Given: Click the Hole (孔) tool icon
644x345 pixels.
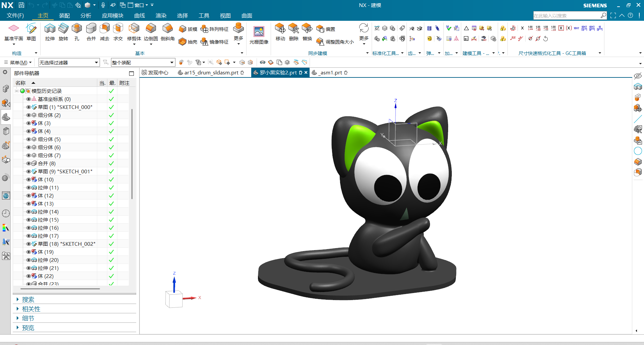Looking at the screenshot, I should tap(77, 32).
